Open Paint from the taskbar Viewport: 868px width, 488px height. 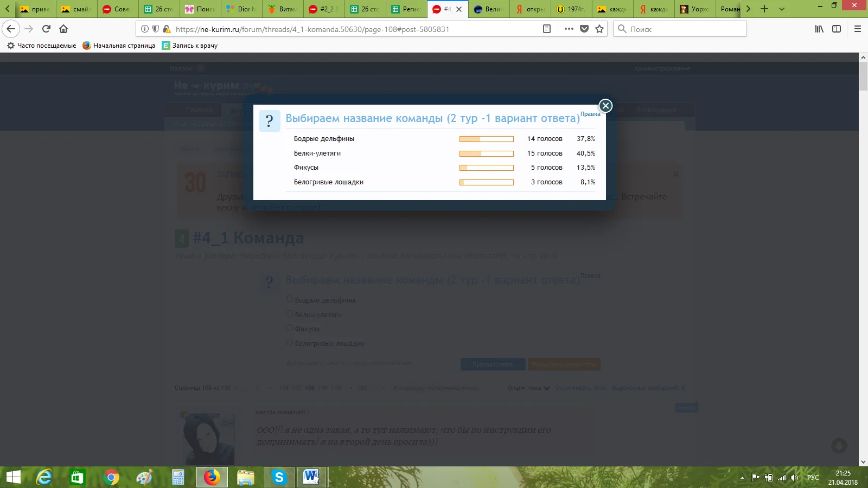coord(144,477)
